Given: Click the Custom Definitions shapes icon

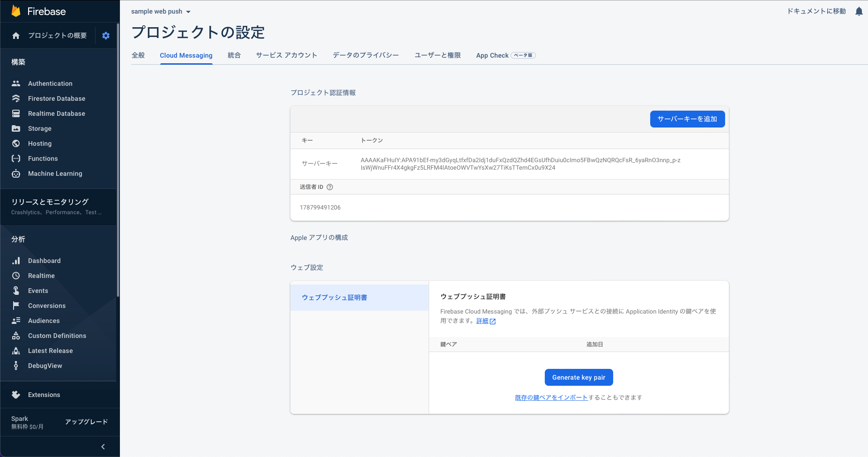Looking at the screenshot, I should (16, 336).
